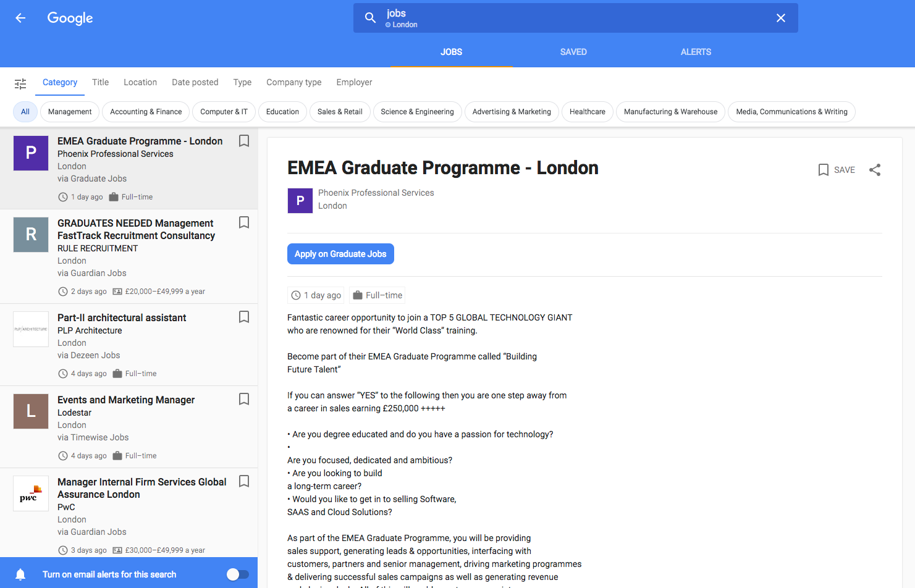The width and height of the screenshot is (915, 588).
Task: Click the search magnifier icon
Action: pyautogui.click(x=370, y=18)
